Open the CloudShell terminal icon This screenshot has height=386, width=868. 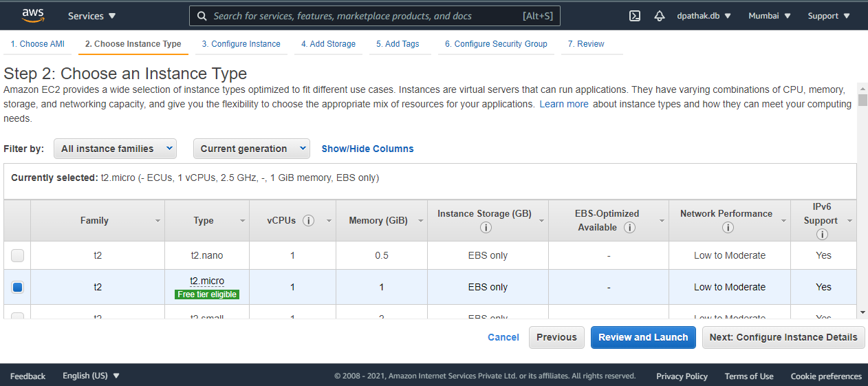pyautogui.click(x=635, y=16)
